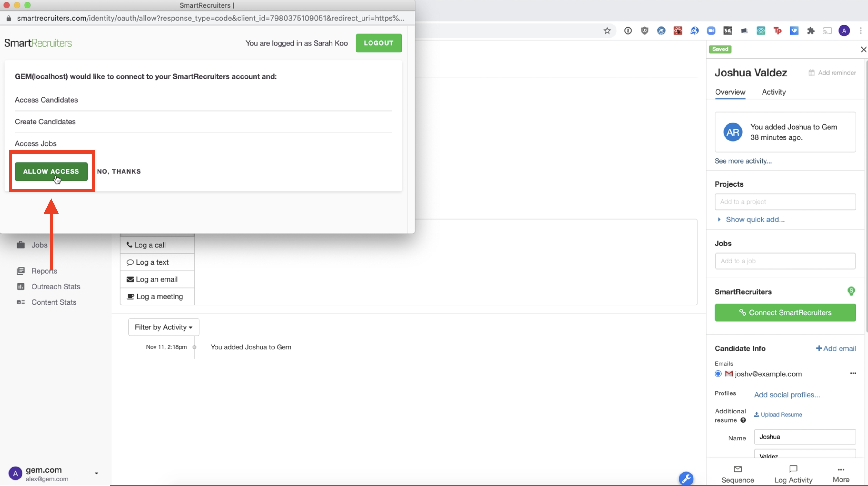
Task: Select the primary email radio for joshv@example.com
Action: (718, 374)
